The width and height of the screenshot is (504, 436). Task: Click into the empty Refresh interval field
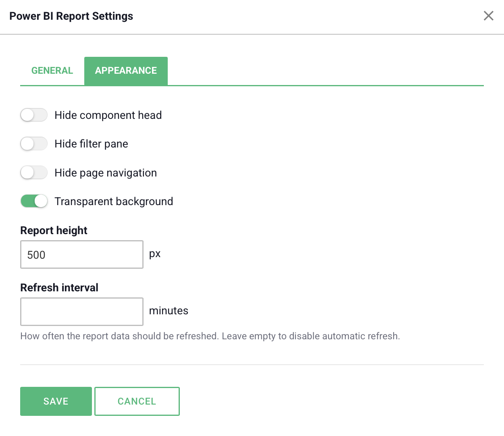(x=82, y=311)
